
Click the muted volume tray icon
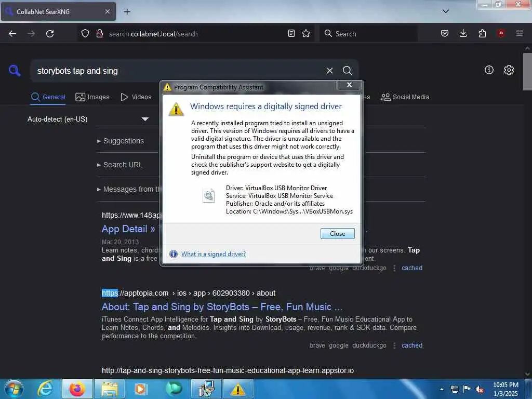[x=480, y=389]
